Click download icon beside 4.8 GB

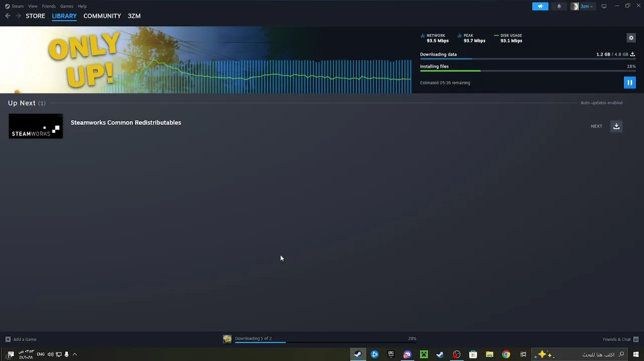pyautogui.click(x=632, y=54)
